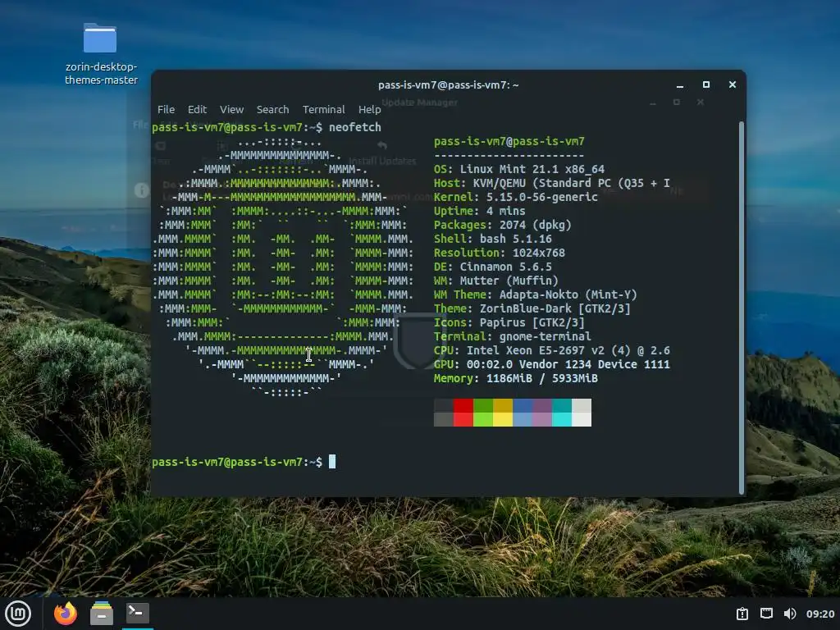Open the zorin-desktop-themes-master folder
Viewport: 840px width, 630px height.
coord(100,53)
